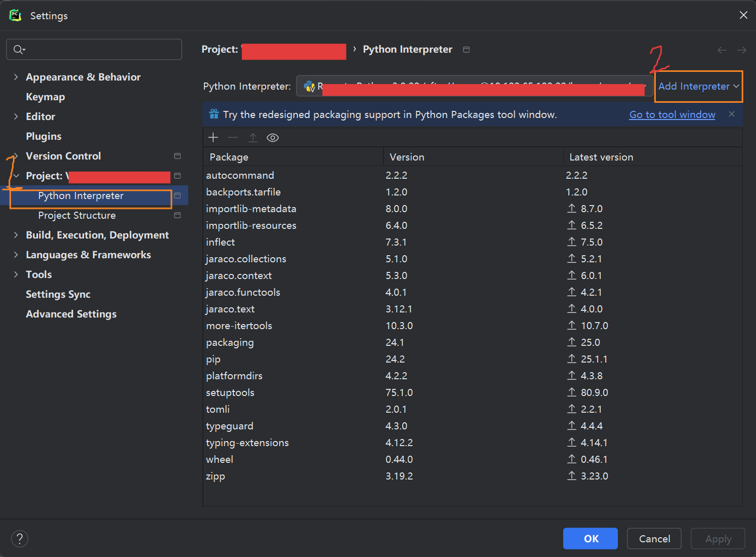Click project-scope icon on Project Structure row
The height and width of the screenshot is (557, 756).
(x=178, y=215)
